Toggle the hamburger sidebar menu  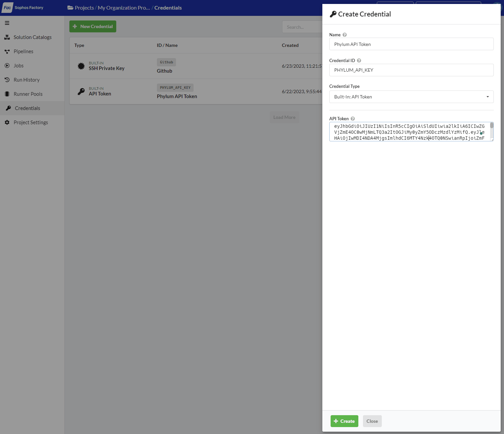pyautogui.click(x=7, y=23)
